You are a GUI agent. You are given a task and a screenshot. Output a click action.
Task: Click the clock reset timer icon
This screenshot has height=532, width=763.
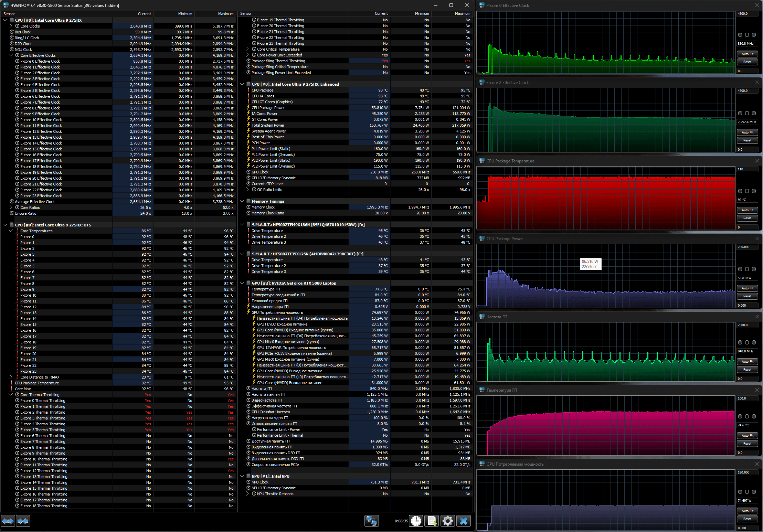(x=416, y=521)
